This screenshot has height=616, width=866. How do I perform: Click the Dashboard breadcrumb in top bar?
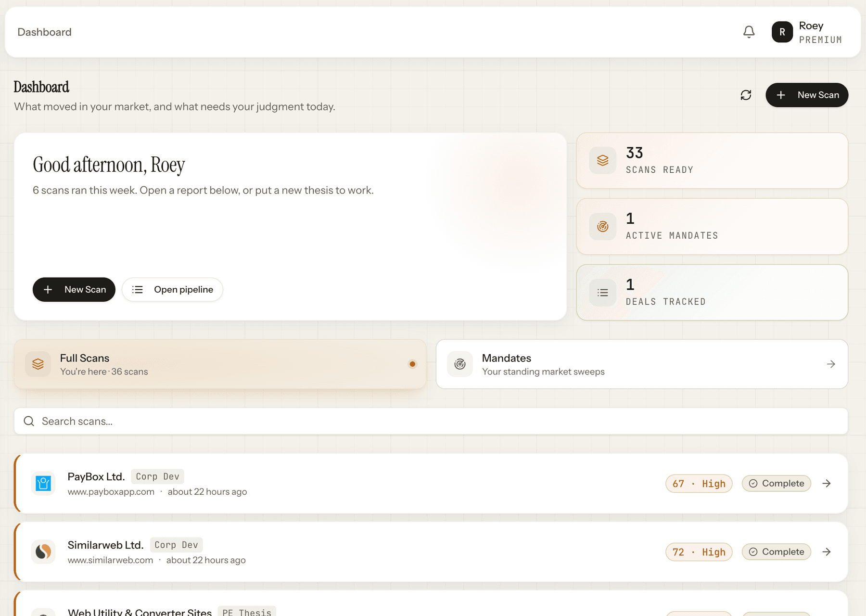coord(44,32)
